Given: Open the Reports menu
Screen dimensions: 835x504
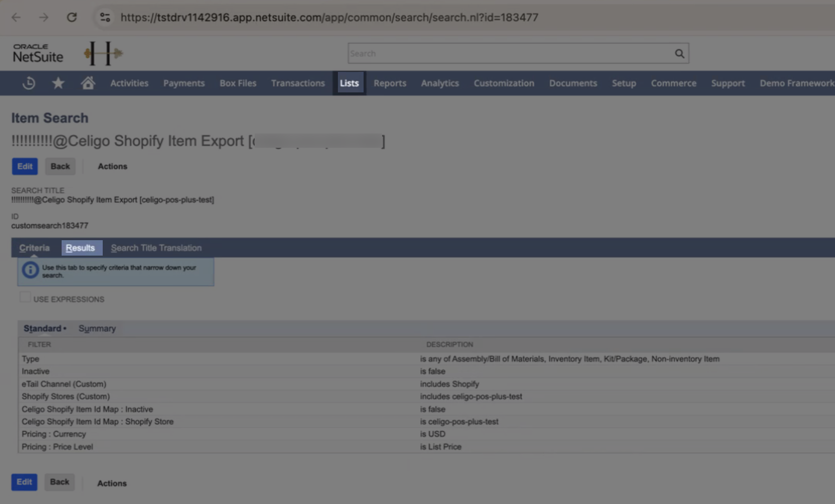Looking at the screenshot, I should point(390,83).
